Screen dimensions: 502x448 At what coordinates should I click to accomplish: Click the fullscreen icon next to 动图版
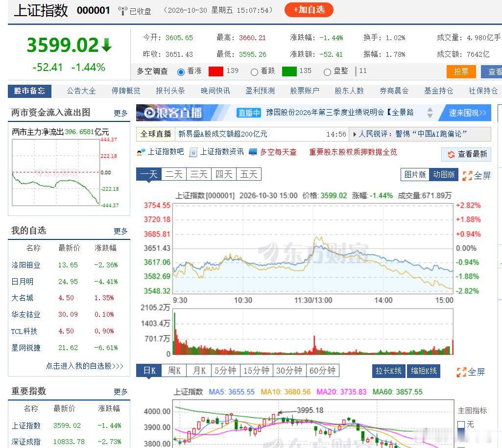point(467,175)
